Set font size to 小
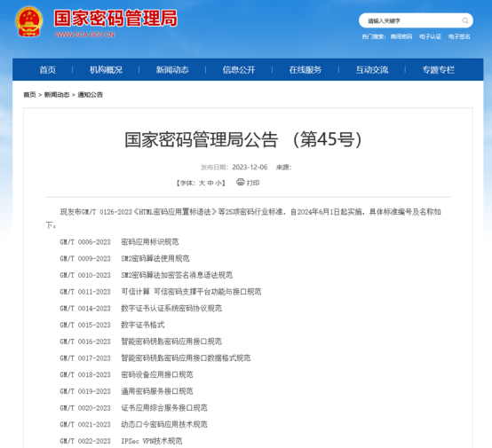This screenshot has width=492, height=448. [x=218, y=183]
